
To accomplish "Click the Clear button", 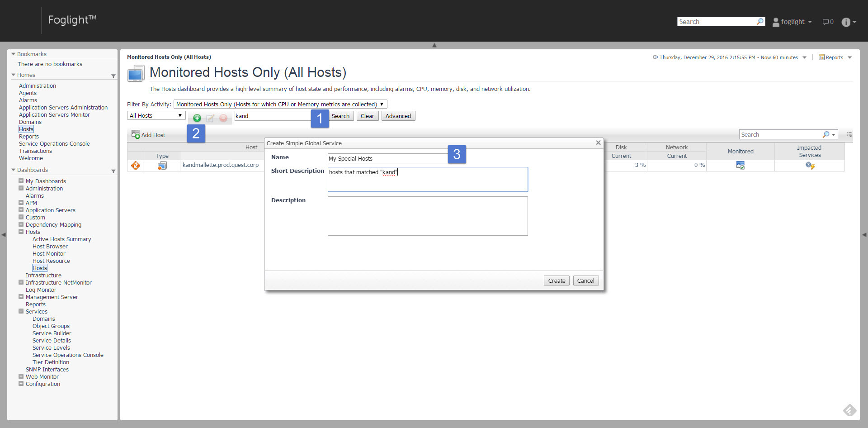I will pos(367,116).
